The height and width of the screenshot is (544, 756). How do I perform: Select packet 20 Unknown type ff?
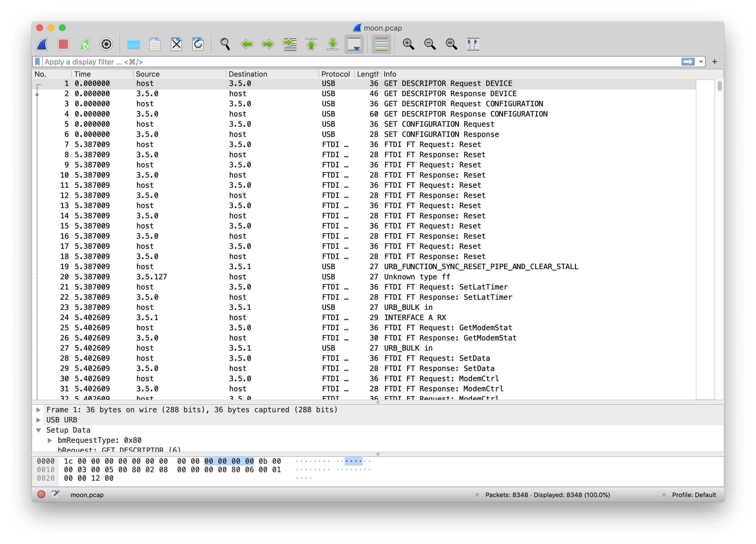(364, 277)
